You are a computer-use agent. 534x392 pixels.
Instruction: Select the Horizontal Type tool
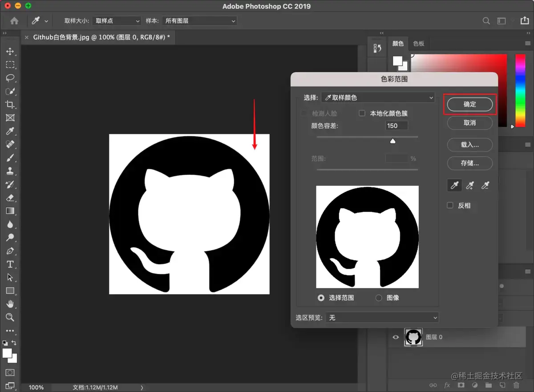pos(10,264)
